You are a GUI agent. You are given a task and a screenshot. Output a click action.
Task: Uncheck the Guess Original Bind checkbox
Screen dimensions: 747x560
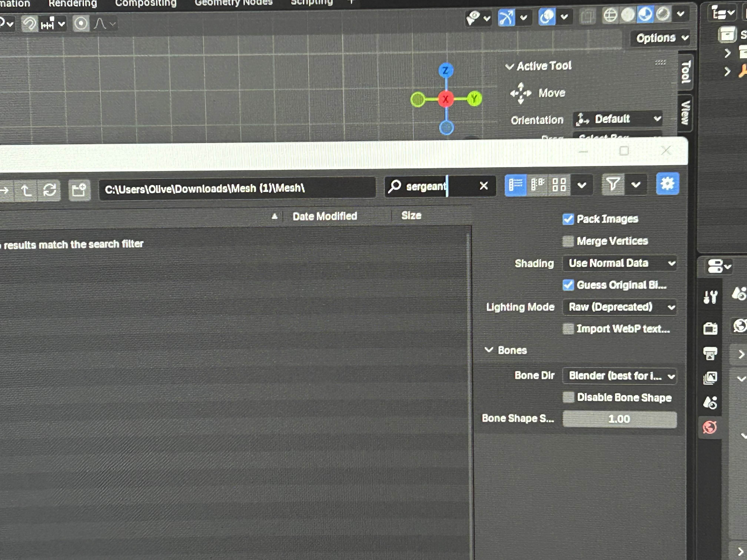[568, 285]
